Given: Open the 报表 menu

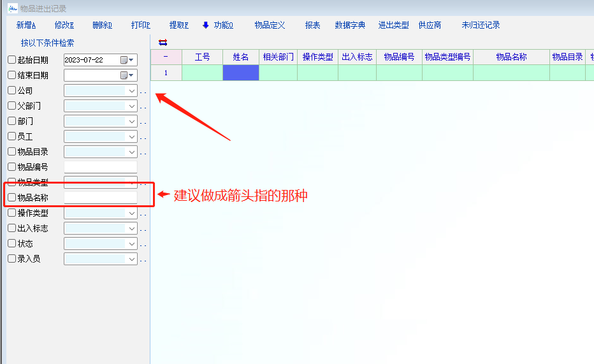Looking at the screenshot, I should click(x=312, y=25).
